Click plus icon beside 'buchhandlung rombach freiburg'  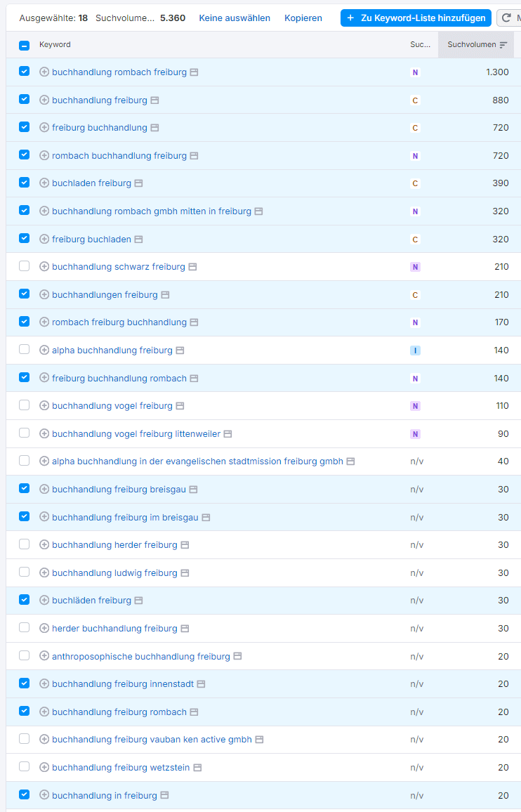44,72
